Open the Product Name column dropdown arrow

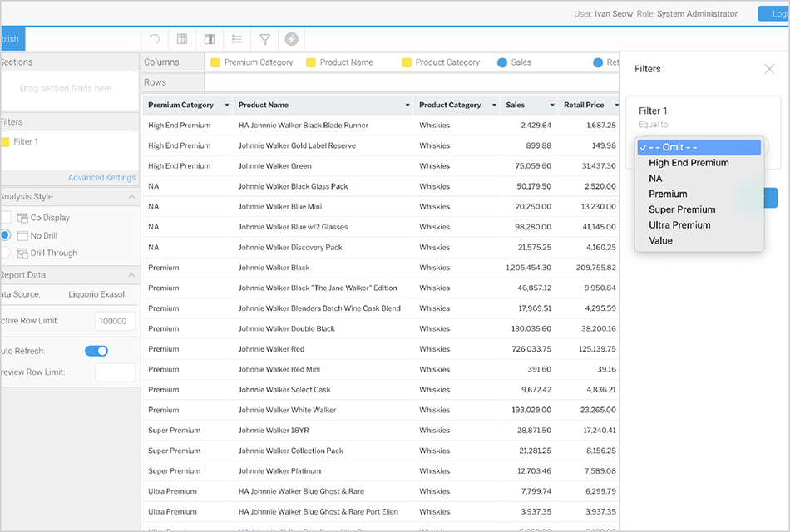click(407, 106)
